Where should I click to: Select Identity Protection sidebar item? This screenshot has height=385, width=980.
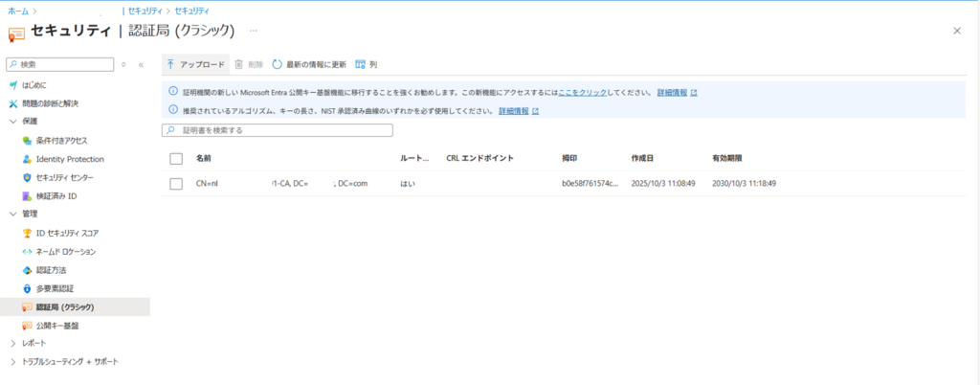[69, 159]
